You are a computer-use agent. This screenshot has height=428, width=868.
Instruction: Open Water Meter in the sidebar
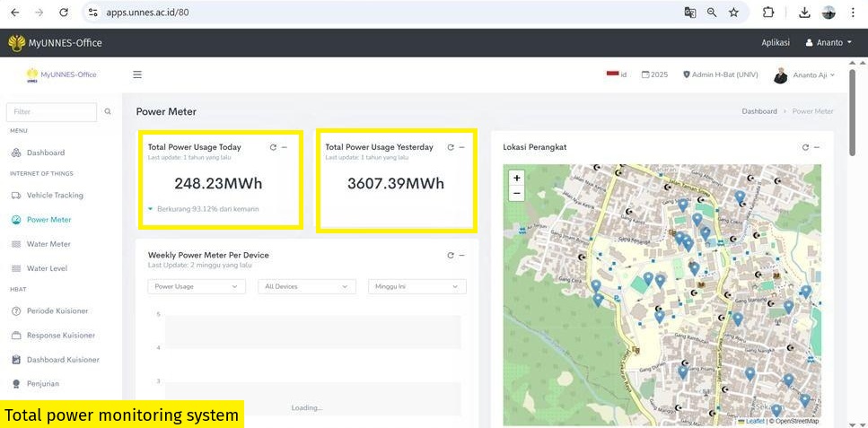coord(48,244)
